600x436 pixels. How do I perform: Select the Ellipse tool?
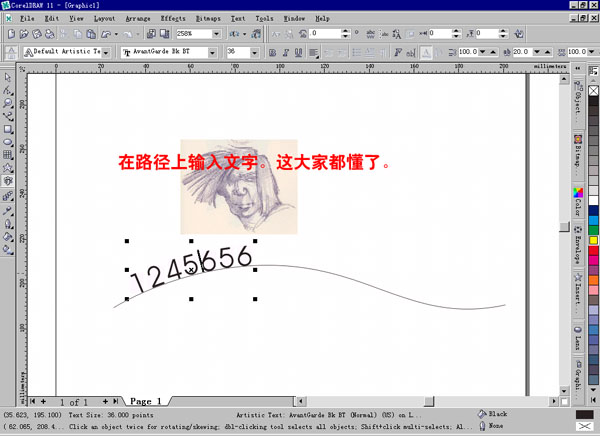pyautogui.click(x=8, y=142)
